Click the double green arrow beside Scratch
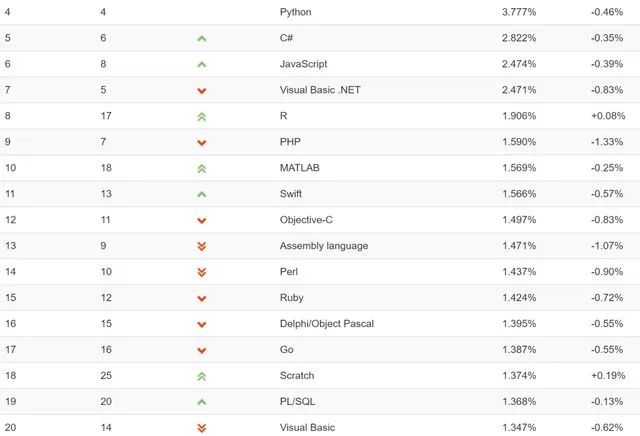 coord(202,376)
